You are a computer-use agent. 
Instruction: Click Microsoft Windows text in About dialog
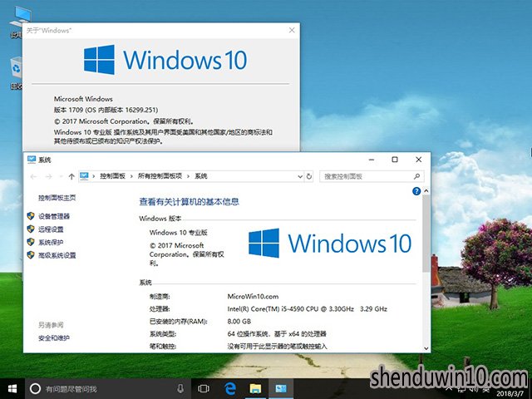(83, 99)
